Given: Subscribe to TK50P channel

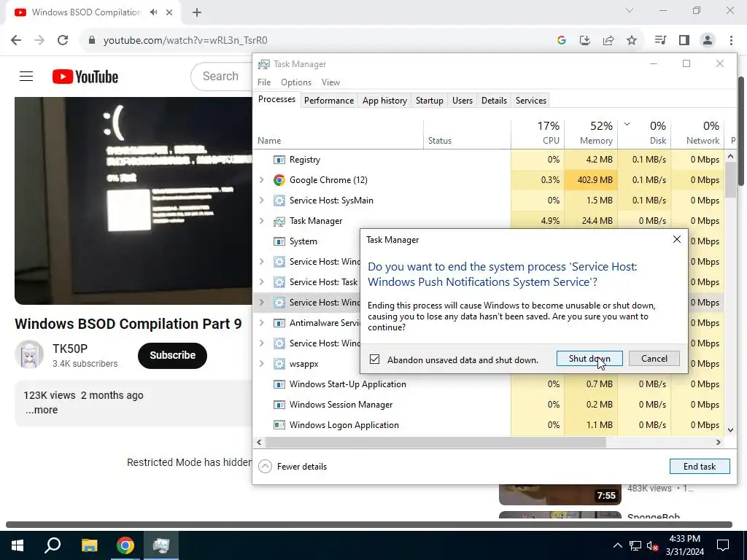Looking at the screenshot, I should click(172, 355).
